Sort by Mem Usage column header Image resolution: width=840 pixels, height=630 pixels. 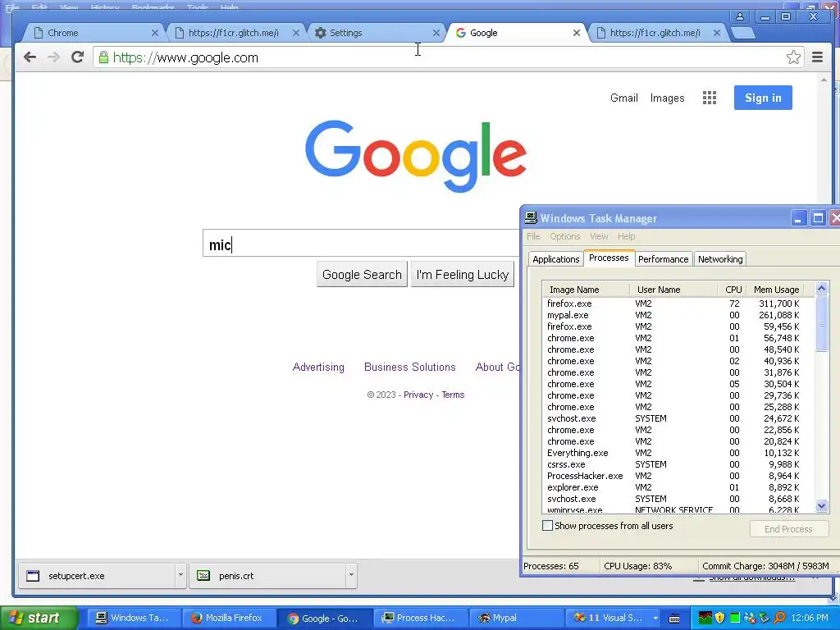(x=776, y=290)
